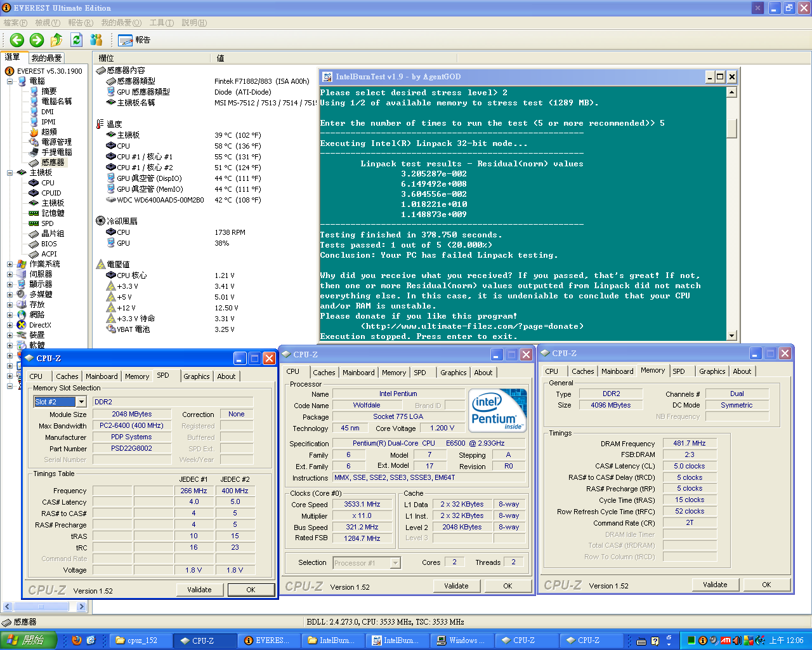
Task: Open Graphics tab in the CPU-Z SPD window
Action: click(x=197, y=376)
